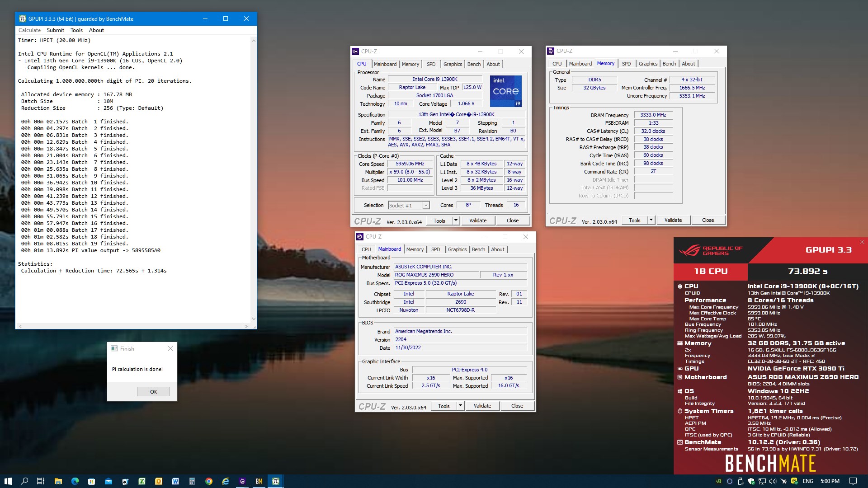The height and width of the screenshot is (488, 868).
Task: Switch to BenchMate taskbar icon
Action: (259, 481)
